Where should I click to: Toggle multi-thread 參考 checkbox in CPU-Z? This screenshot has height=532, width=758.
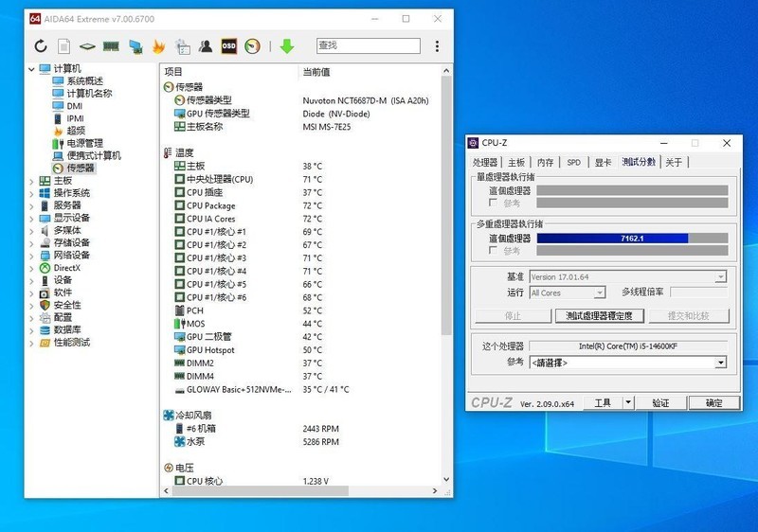pos(493,250)
